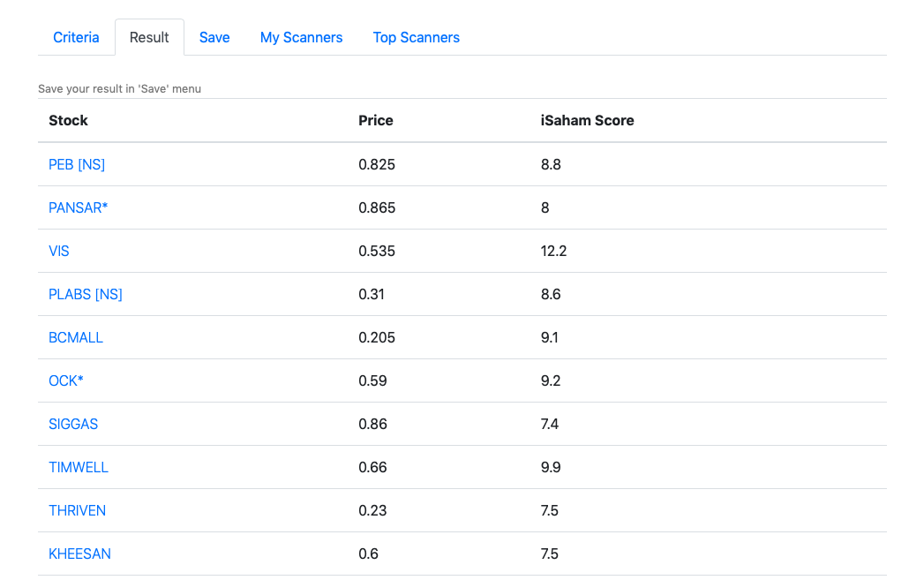Image resolution: width=924 pixels, height=580 pixels.
Task: Open the TIMWELL stock page
Action: (x=79, y=467)
